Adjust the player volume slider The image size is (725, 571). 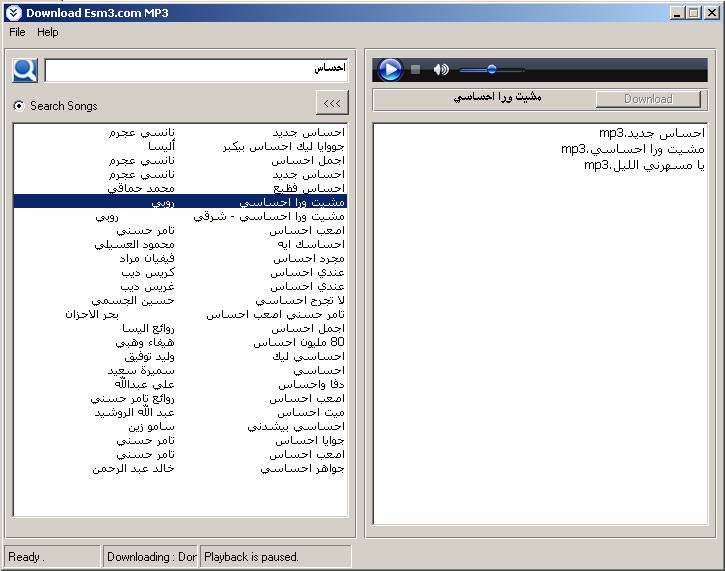coord(491,70)
